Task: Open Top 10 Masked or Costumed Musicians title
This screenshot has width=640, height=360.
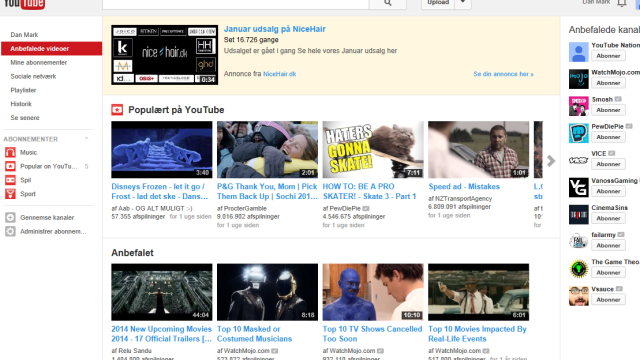Action: click(x=254, y=334)
